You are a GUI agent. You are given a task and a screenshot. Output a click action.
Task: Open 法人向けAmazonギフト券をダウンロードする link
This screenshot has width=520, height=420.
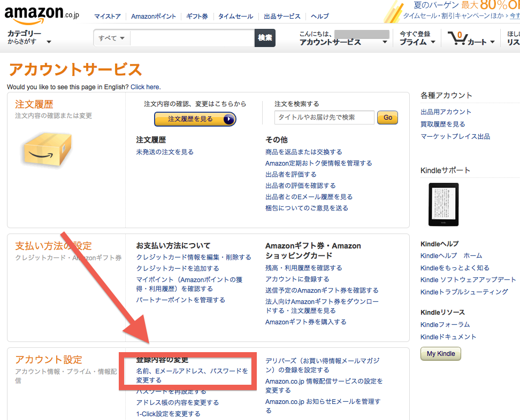tap(322, 306)
